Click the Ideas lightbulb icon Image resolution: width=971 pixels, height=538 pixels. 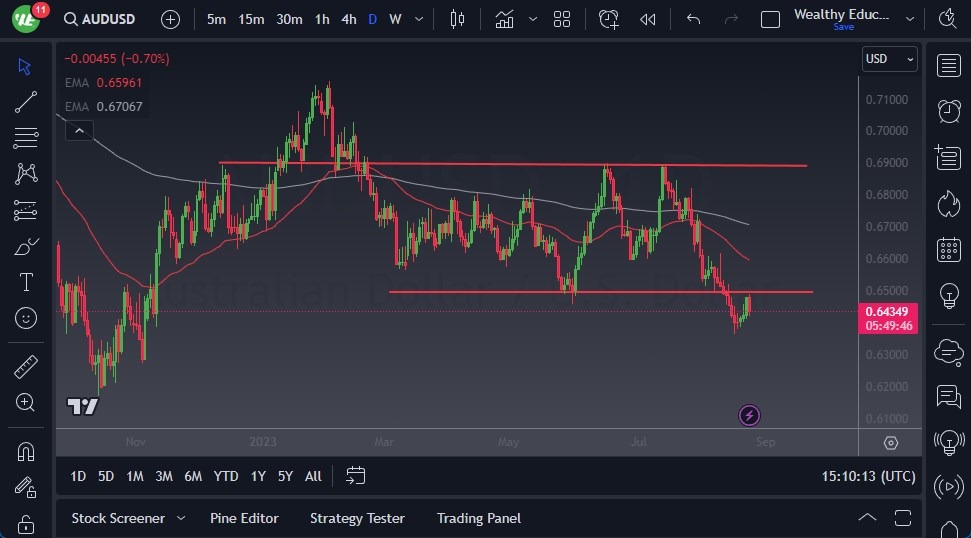point(948,296)
